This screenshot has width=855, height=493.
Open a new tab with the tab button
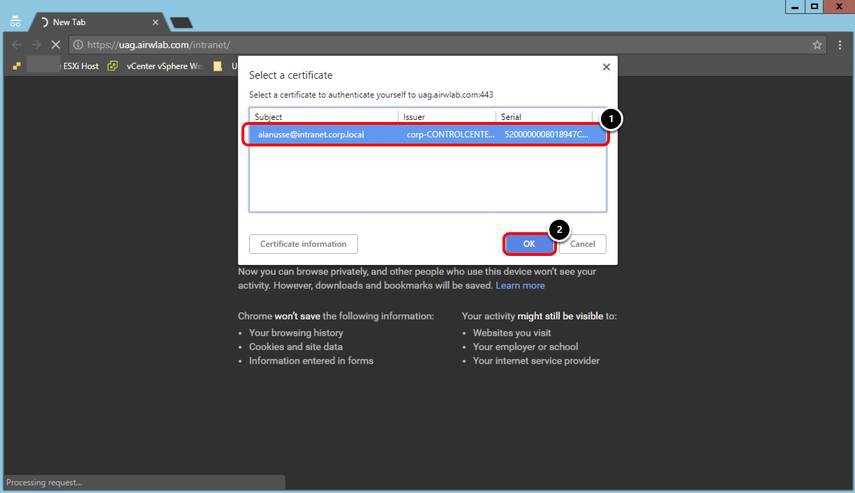pos(181,22)
